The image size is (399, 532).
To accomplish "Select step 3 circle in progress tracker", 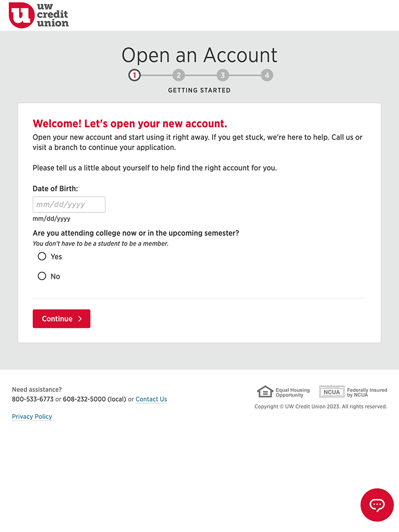I will pos(222,75).
